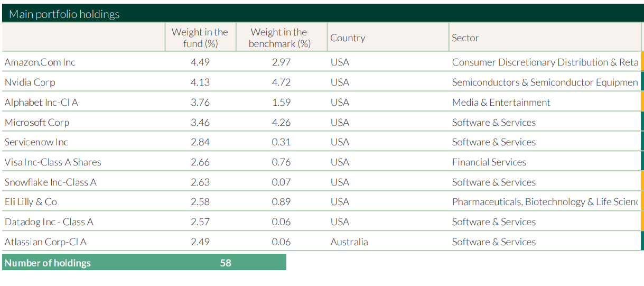Select the Eli Lilly & Co row name
The width and height of the screenshot is (644, 286).
click(31, 202)
